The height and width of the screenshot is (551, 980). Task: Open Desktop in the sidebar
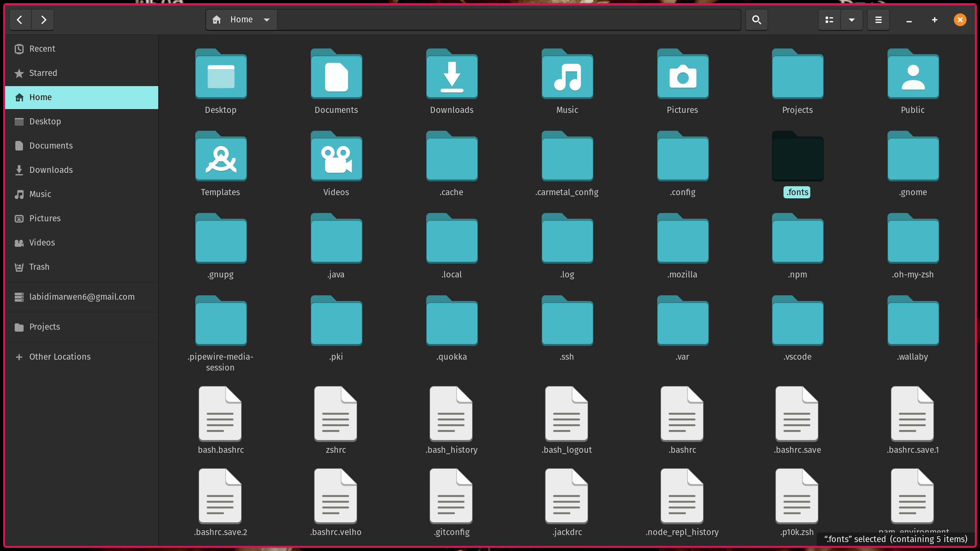pos(81,121)
